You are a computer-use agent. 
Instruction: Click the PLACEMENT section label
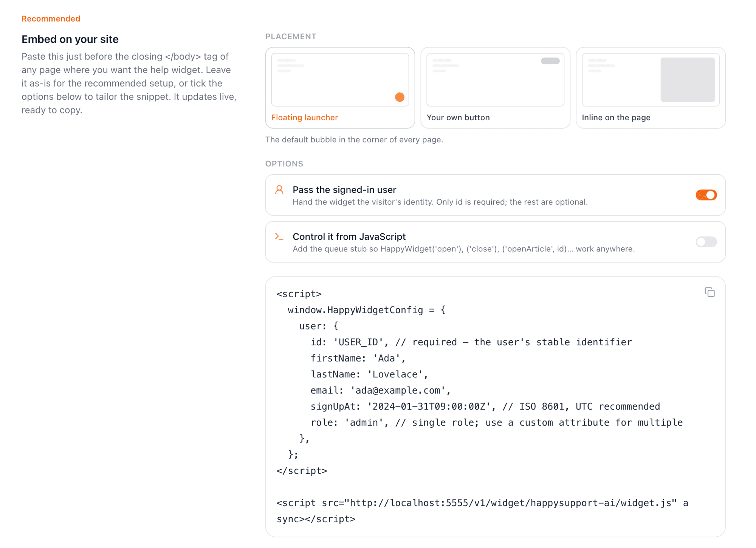pyautogui.click(x=291, y=36)
